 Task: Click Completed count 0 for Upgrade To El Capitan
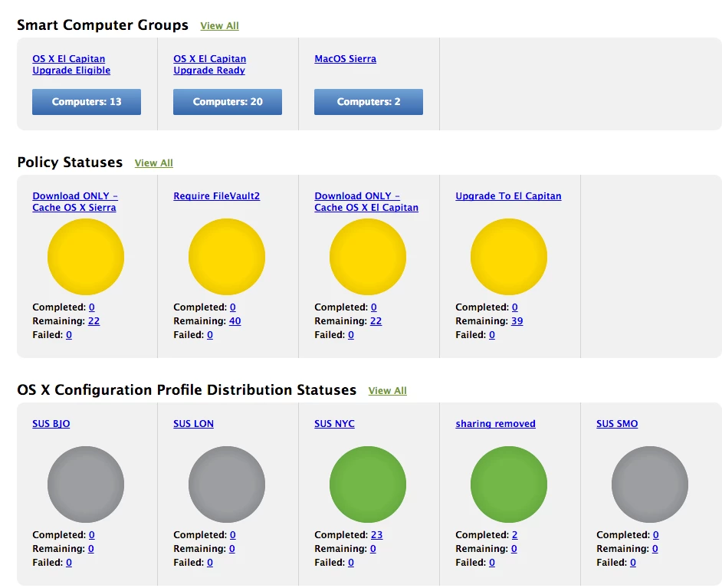[x=515, y=307]
